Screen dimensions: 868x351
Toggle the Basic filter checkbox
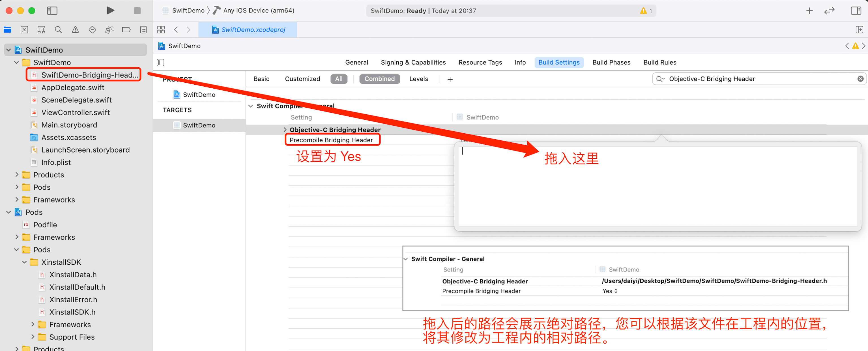click(x=261, y=79)
